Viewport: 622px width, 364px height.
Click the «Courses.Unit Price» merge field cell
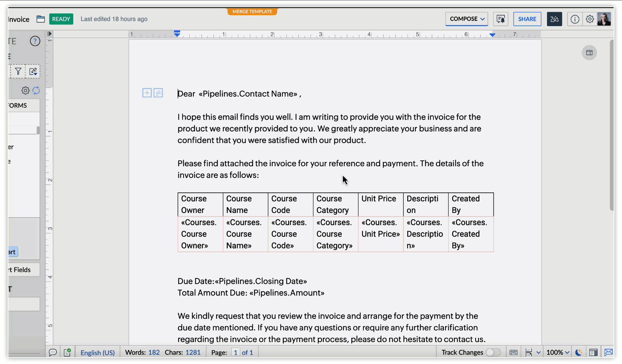[x=381, y=234]
